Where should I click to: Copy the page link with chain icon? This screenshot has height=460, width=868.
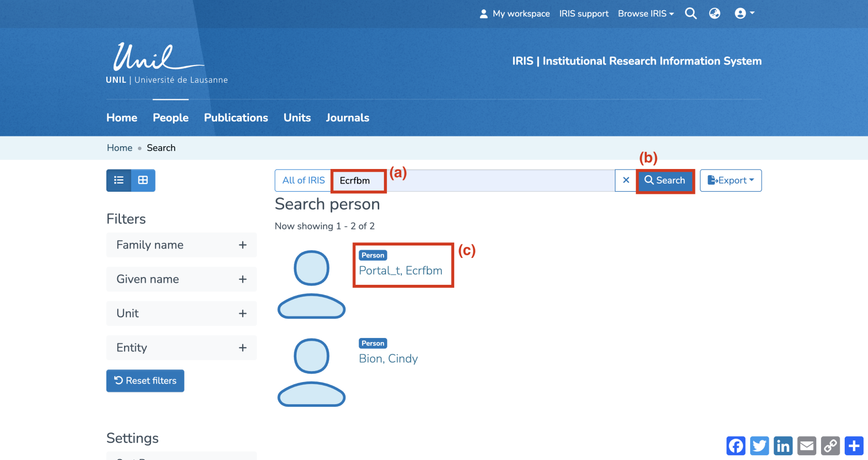[x=830, y=446]
